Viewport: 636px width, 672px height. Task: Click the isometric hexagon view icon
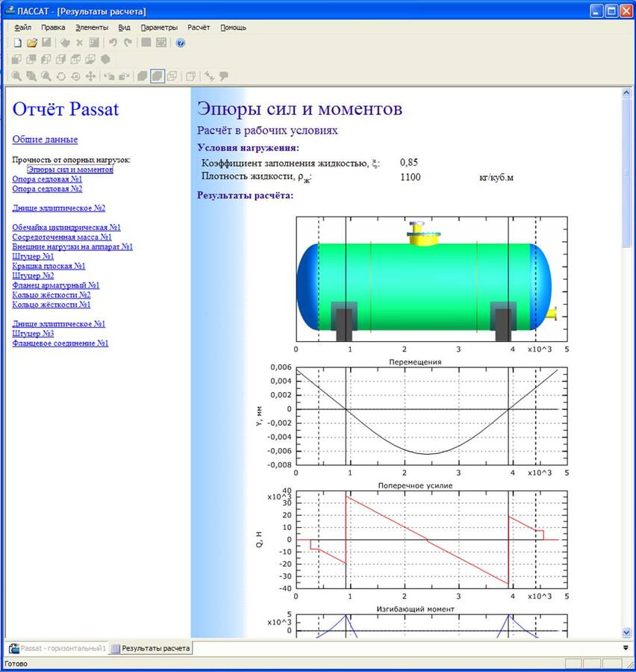[x=105, y=60]
